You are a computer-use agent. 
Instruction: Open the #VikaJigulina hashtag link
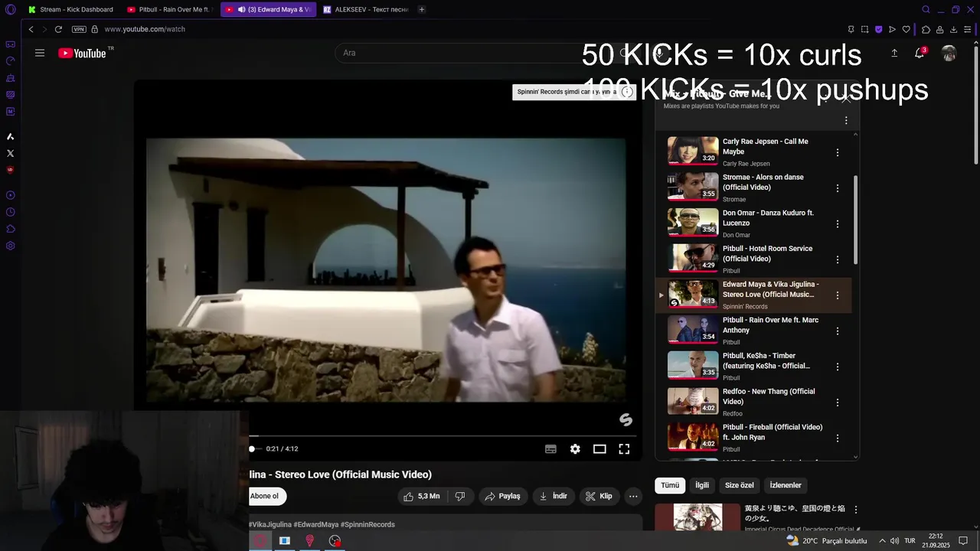(x=270, y=524)
